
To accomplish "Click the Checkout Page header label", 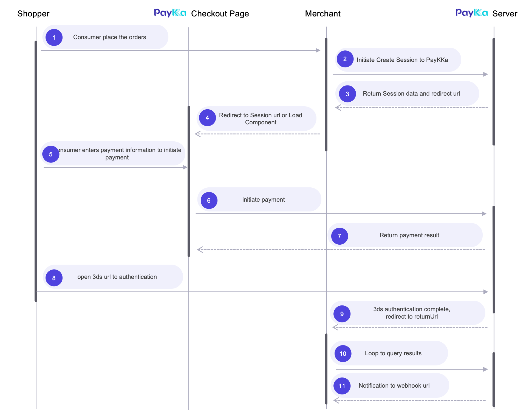I will [220, 14].
